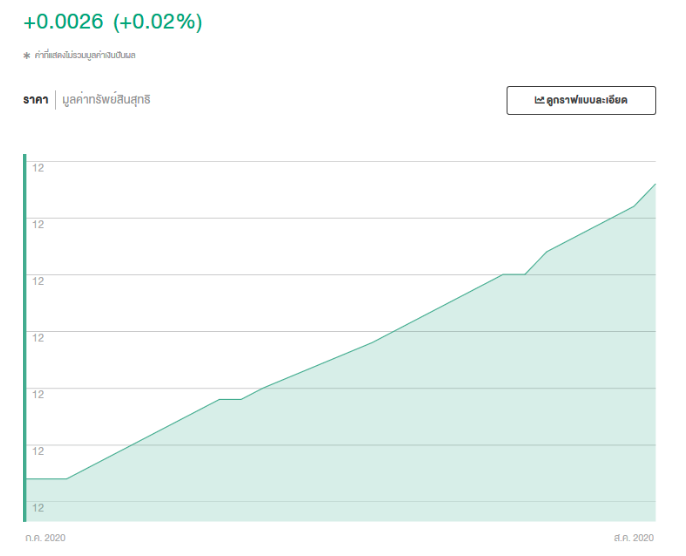Click the topmost 12 y-axis label
This screenshot has height=556, width=686.
tap(38, 167)
